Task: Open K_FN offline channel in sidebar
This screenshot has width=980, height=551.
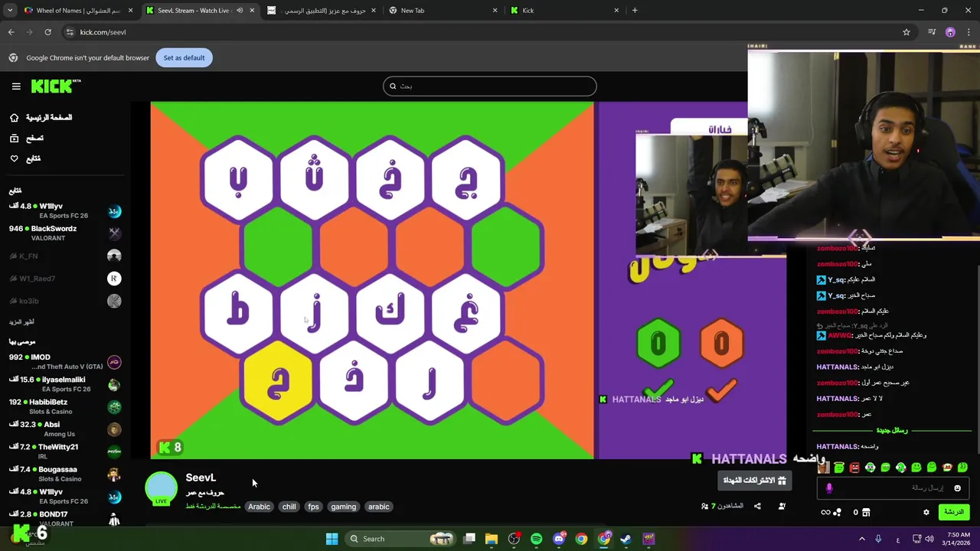Action: pos(65,256)
